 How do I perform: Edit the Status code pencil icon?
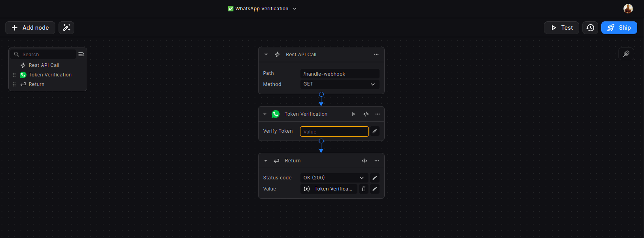pos(375,178)
